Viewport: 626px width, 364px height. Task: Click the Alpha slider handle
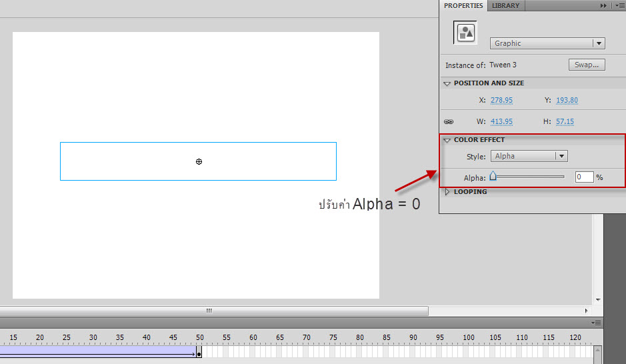pos(493,177)
